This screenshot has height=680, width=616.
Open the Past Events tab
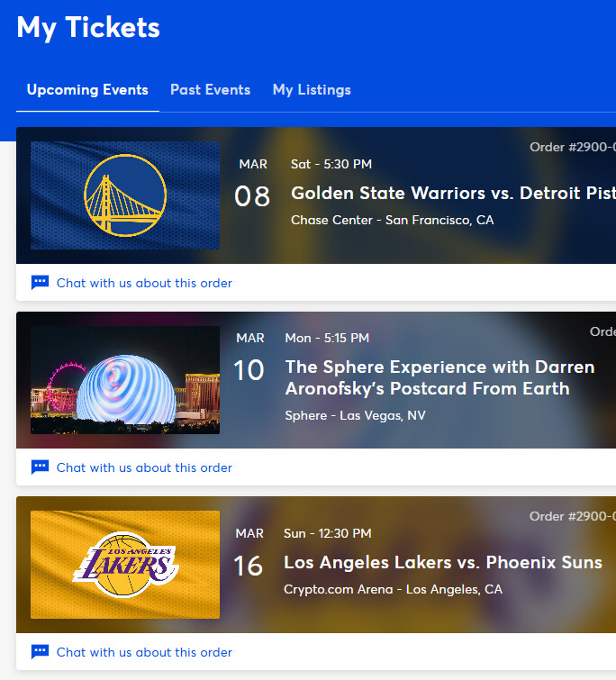click(x=210, y=90)
